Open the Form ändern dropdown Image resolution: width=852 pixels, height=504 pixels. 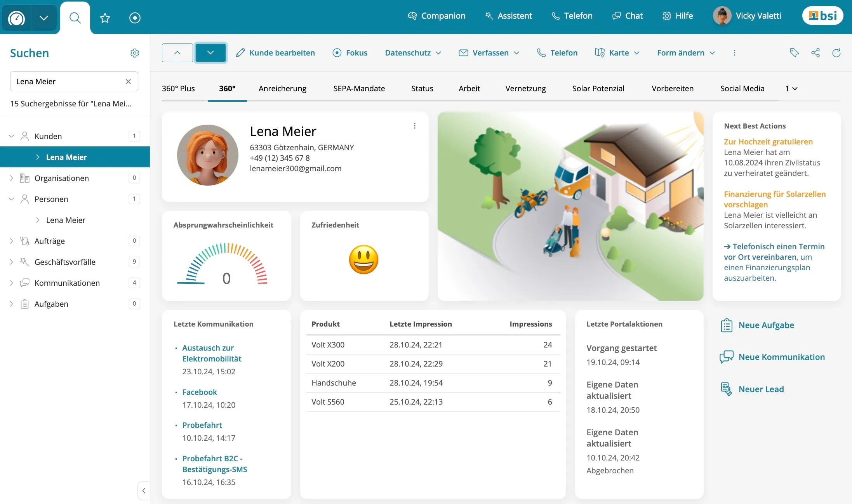(686, 53)
